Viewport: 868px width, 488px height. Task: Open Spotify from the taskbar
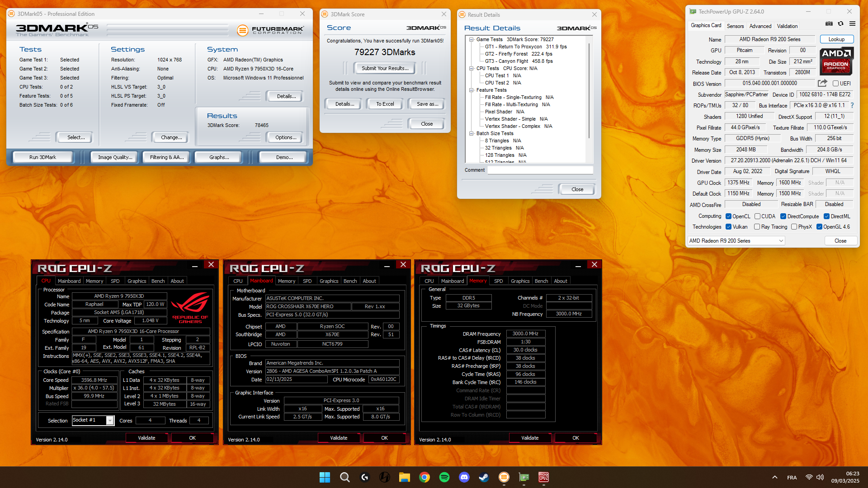coord(444,477)
